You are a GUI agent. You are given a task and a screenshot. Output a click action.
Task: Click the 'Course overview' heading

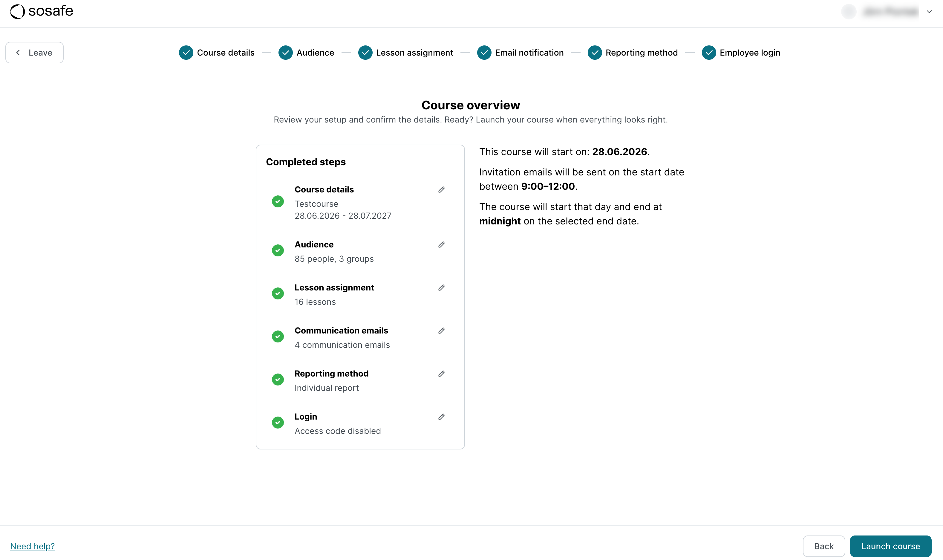[x=471, y=105]
